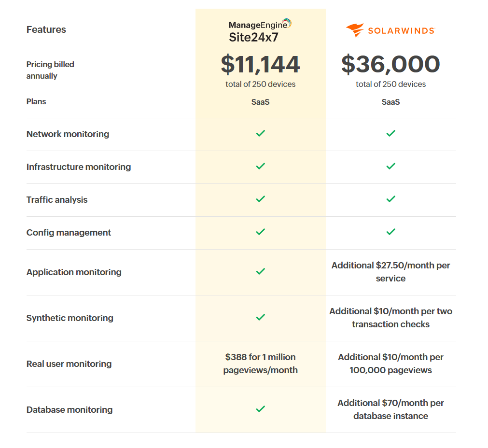Click SolarWinds config management checkmark
This screenshot has width=488, height=448.
(x=391, y=232)
